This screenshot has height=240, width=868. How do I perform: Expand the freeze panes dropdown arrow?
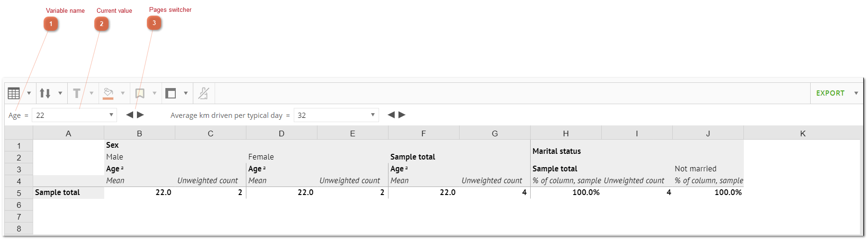[186, 93]
